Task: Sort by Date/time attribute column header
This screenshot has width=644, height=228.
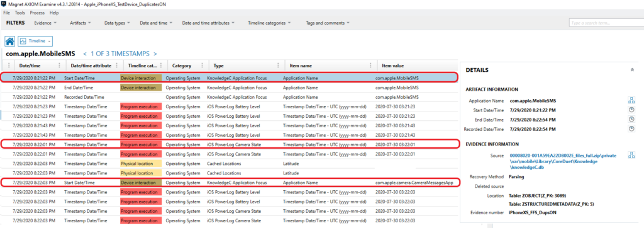Action: click(91, 66)
